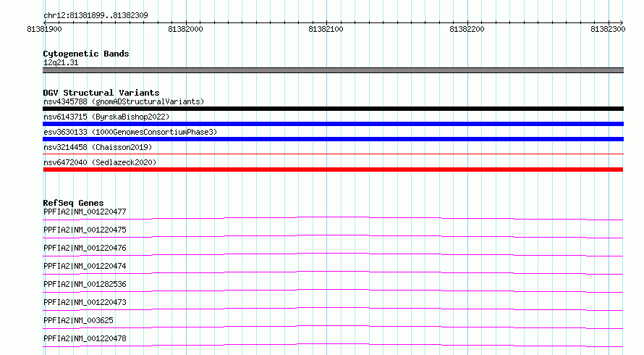Click ruler position label 81382100
Screen dimensions: 644x355
(x=326, y=29)
